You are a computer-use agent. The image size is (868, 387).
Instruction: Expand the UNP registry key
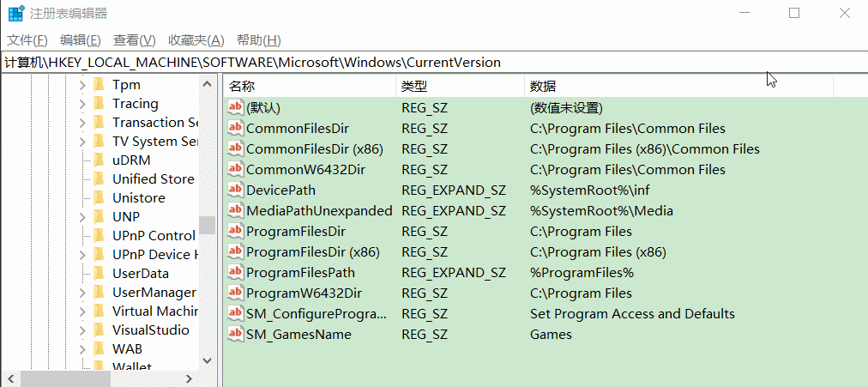click(x=82, y=217)
